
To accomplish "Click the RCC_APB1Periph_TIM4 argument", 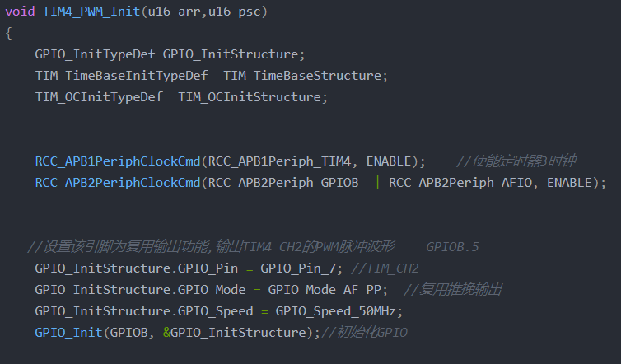I will click(280, 161).
